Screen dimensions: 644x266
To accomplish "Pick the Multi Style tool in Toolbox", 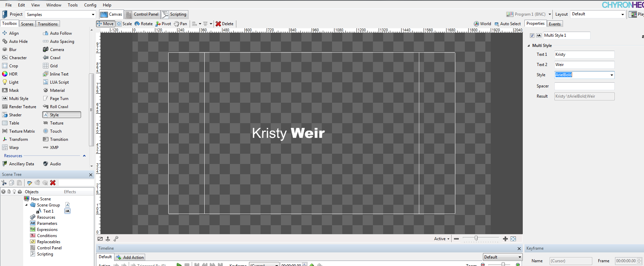I will coord(18,99).
